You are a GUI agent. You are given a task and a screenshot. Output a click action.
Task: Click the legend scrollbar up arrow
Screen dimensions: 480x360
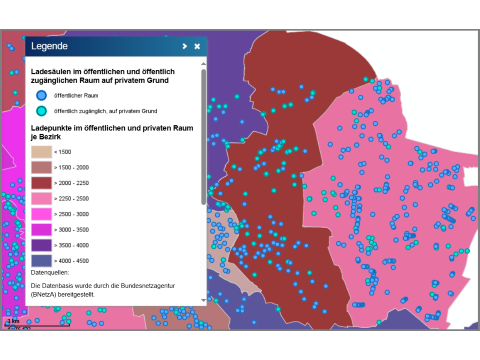click(204, 63)
